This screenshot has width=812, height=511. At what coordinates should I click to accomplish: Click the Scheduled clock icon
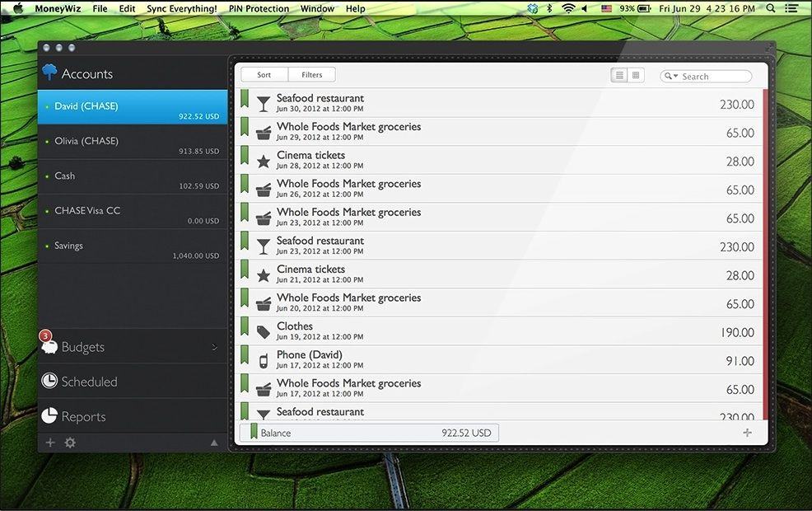pos(49,382)
